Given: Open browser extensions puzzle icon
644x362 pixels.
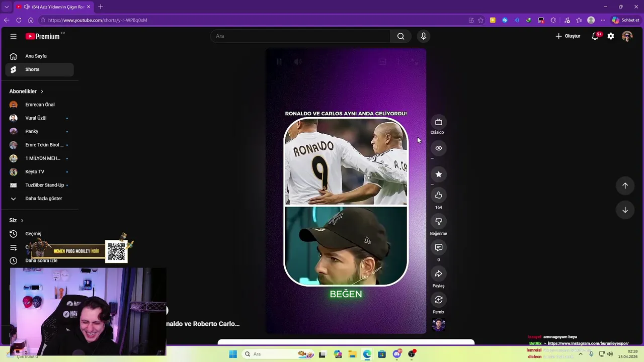Looking at the screenshot, I should point(553,20).
